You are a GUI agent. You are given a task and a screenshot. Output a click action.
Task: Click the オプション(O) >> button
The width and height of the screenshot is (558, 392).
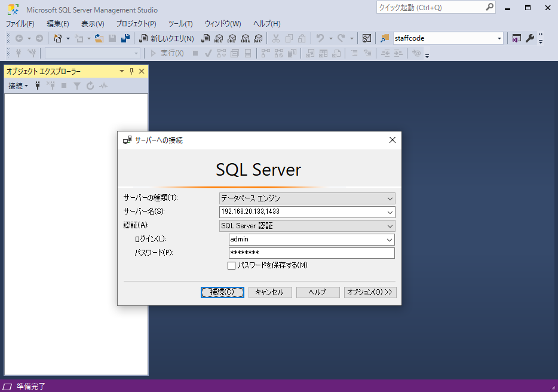tap(370, 292)
